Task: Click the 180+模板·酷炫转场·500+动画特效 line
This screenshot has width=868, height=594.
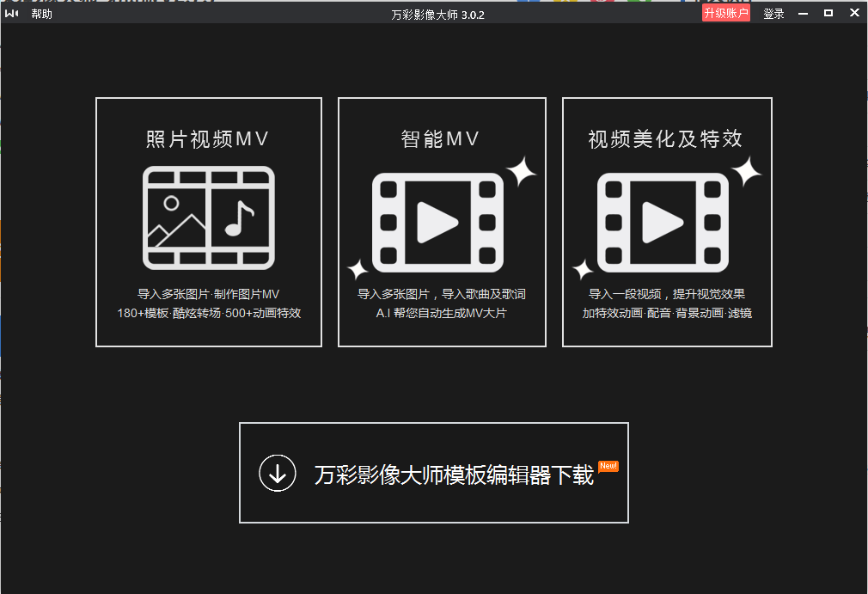Action: pyautogui.click(x=209, y=313)
